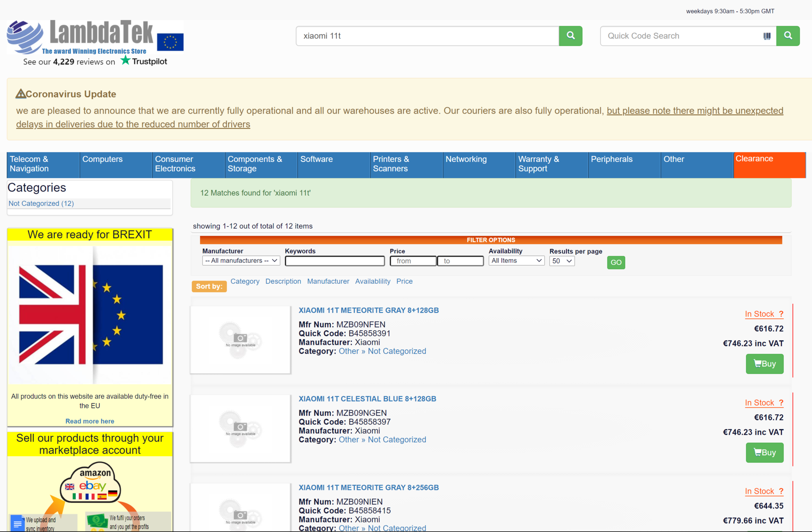
Task: Buy the Xiaomi 11T Meteorite Gray 8+128GB
Action: (765, 364)
